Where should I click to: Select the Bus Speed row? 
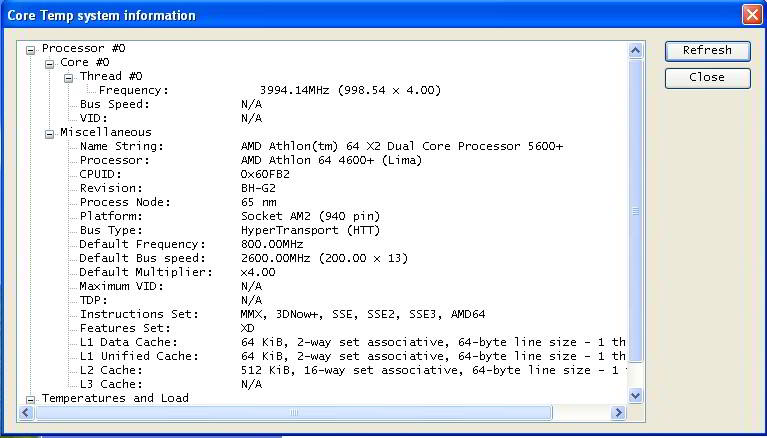[171, 104]
